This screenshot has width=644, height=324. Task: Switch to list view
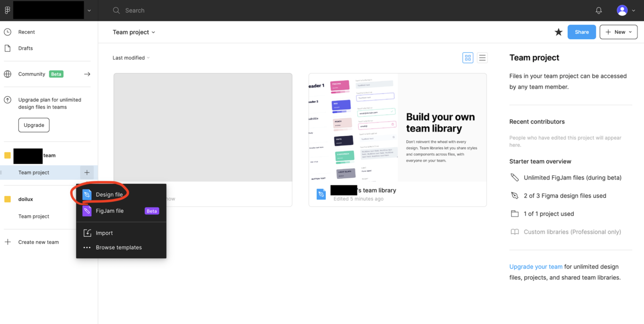(x=482, y=58)
